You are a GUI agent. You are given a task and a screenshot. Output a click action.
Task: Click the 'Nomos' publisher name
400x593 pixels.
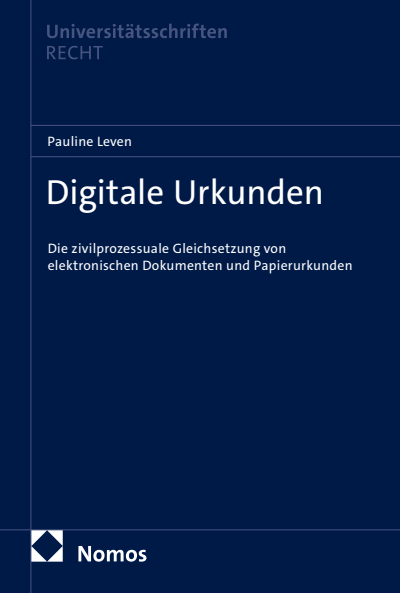point(112,554)
